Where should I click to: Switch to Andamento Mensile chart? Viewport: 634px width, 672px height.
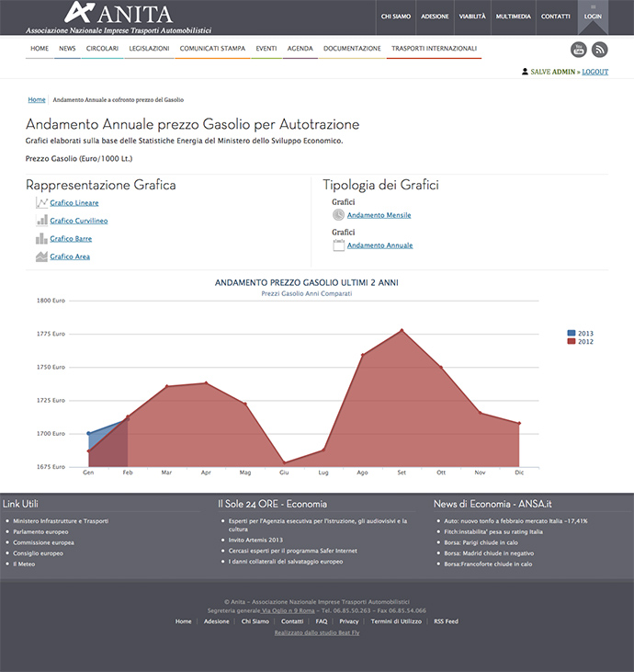pyautogui.click(x=379, y=215)
